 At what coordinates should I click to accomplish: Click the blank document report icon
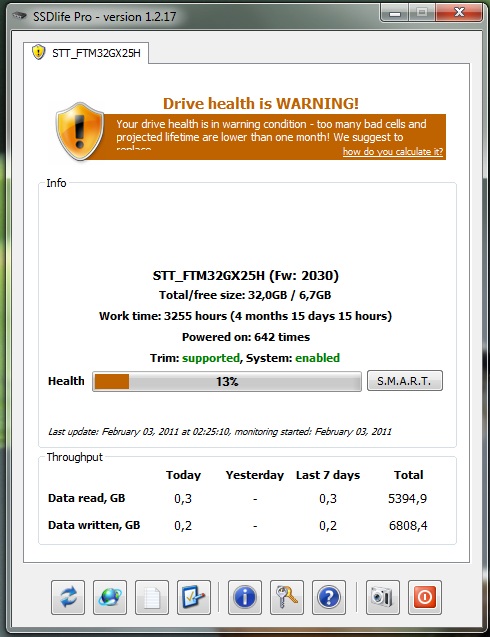[x=152, y=597]
